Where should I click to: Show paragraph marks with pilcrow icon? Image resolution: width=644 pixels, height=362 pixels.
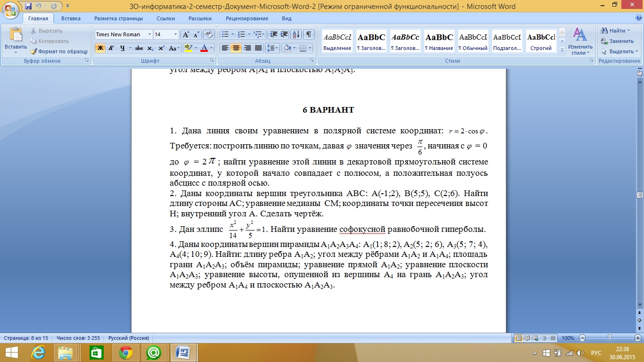pos(308,34)
